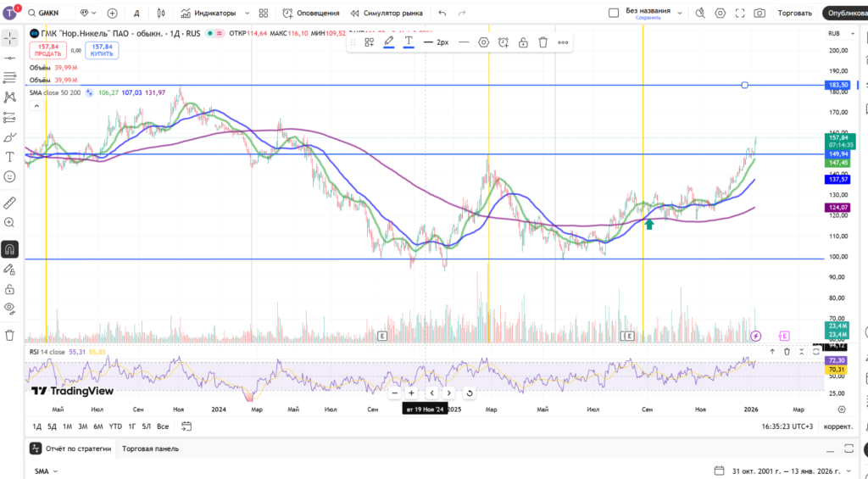Open line style selector in floating toolbar

coord(464,42)
